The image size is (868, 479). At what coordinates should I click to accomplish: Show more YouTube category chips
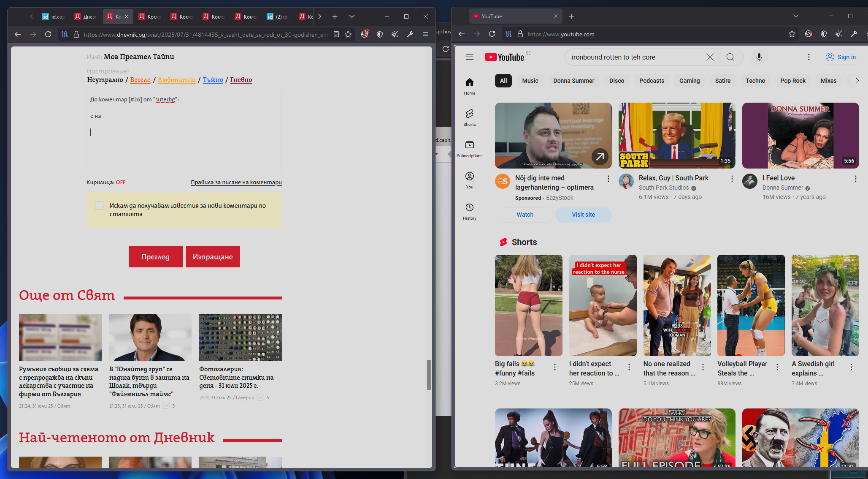click(x=857, y=81)
